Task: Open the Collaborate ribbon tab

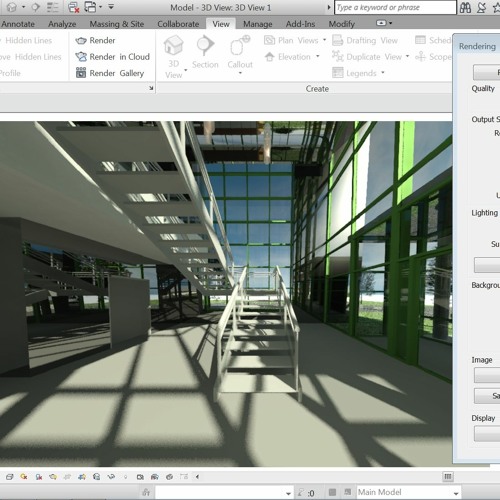Action: click(x=178, y=24)
